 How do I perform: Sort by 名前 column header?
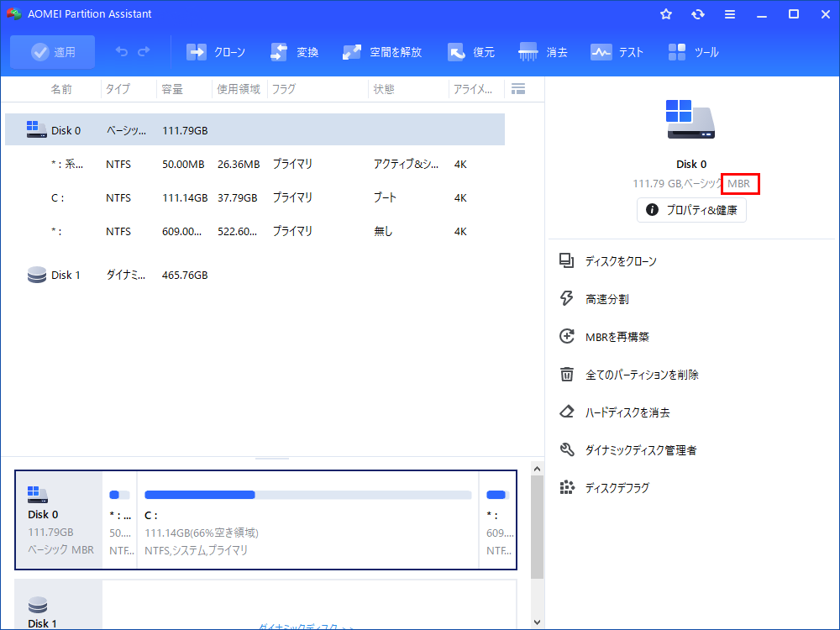[61, 89]
